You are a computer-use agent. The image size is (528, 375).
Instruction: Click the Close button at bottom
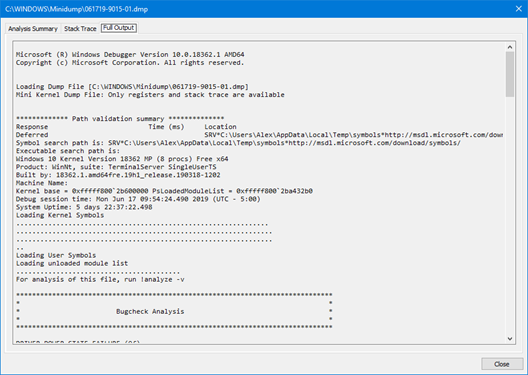click(502, 364)
